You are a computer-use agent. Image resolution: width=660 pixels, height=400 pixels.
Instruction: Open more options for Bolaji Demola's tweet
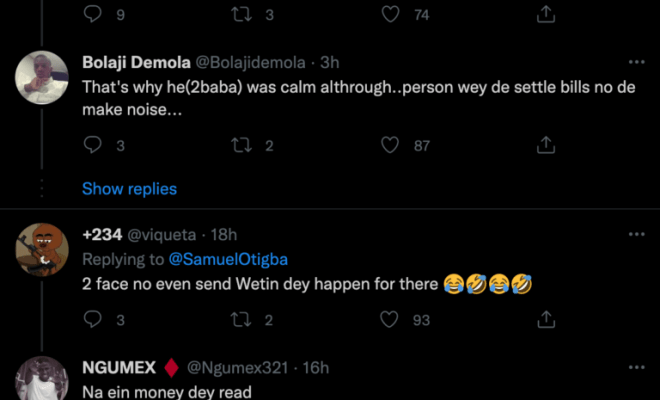636,62
